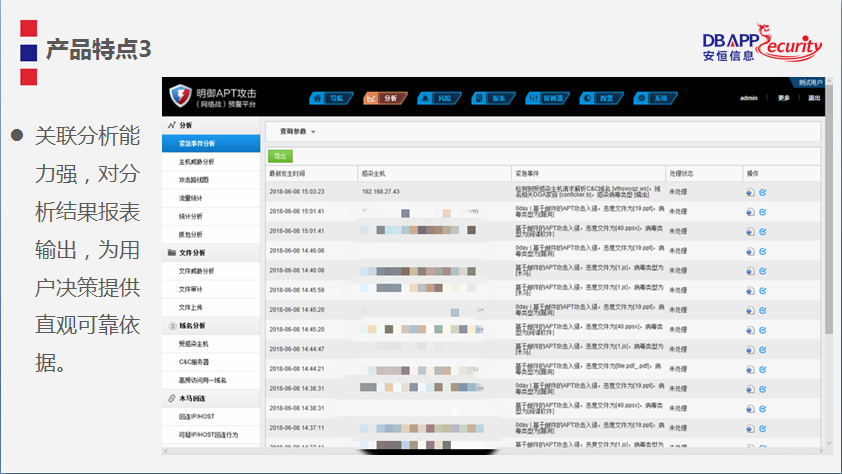Open details icon for 14:45:20 19.ppt row
The width and height of the screenshot is (842, 474).
pos(750,310)
